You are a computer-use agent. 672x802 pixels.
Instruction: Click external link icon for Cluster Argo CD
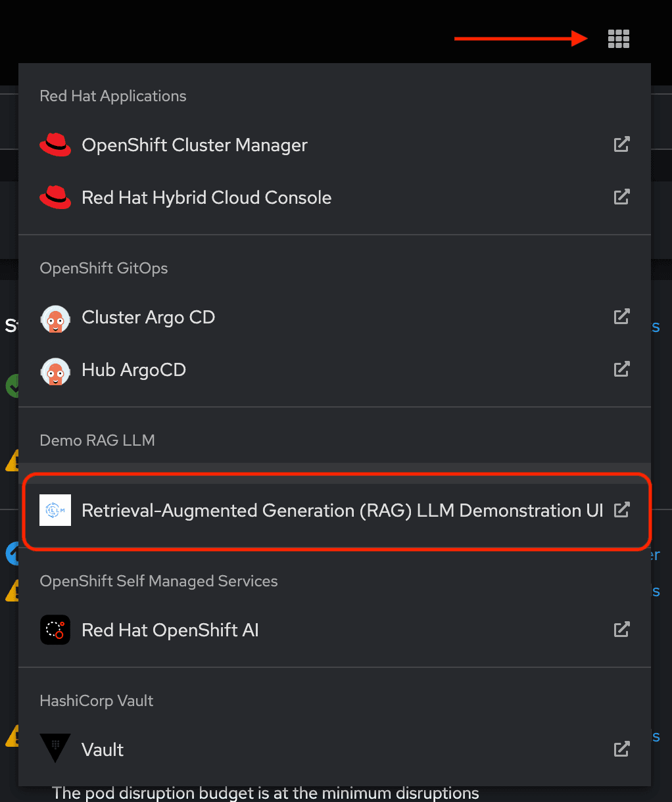(621, 316)
